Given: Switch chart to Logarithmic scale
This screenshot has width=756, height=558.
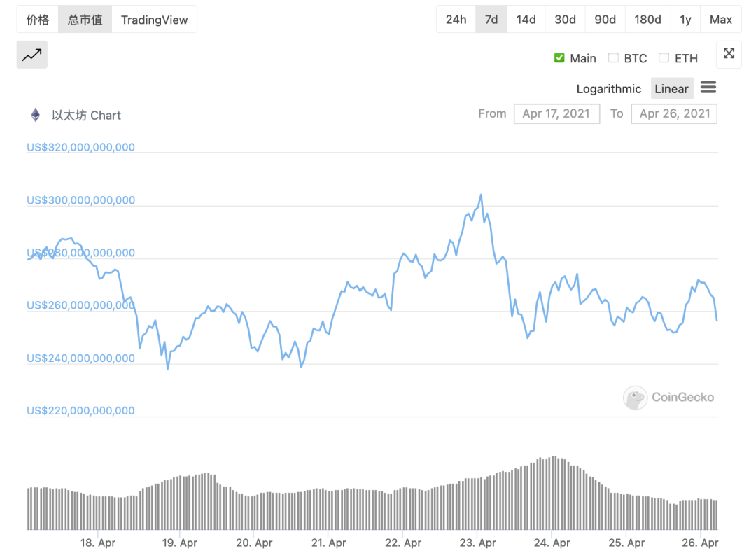Looking at the screenshot, I should click(608, 89).
